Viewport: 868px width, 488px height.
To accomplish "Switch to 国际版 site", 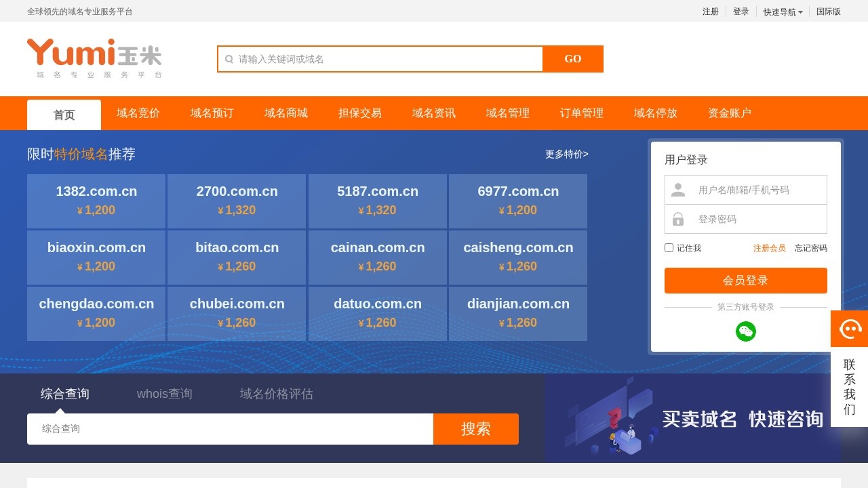I will coord(829,12).
